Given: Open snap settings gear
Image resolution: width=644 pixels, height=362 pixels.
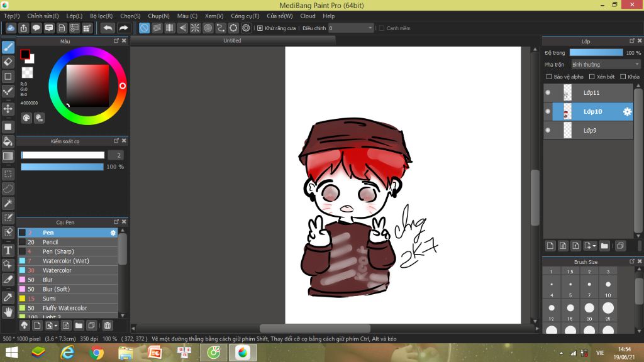Looking at the screenshot, I should click(246, 28).
